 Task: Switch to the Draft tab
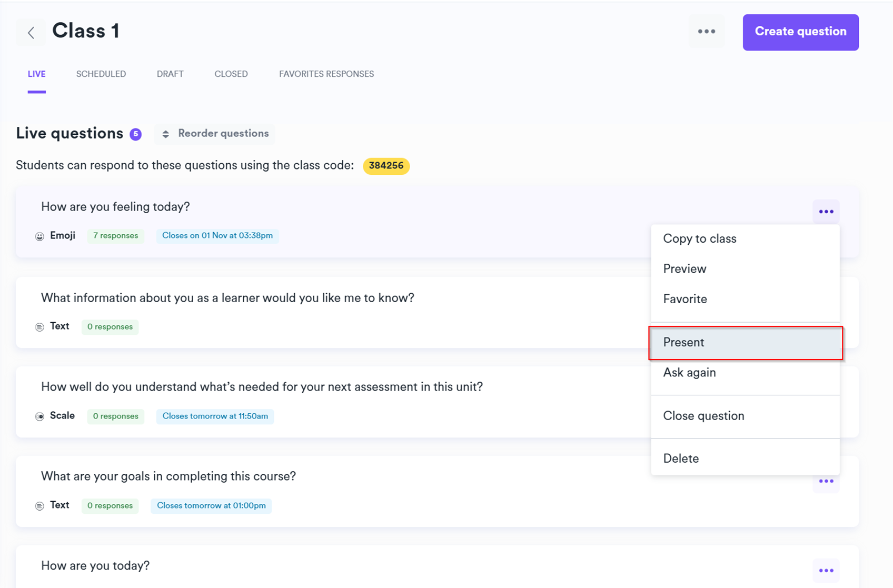tap(170, 74)
